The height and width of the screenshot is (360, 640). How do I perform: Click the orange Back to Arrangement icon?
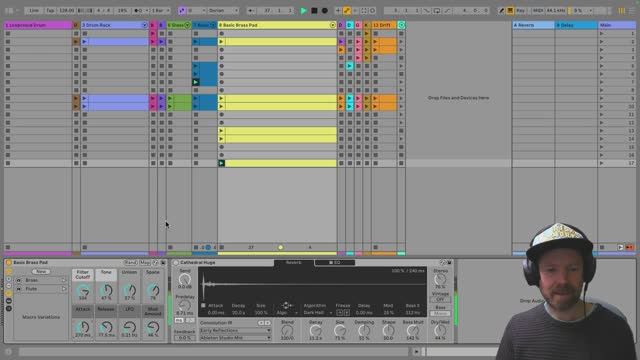[630, 247]
